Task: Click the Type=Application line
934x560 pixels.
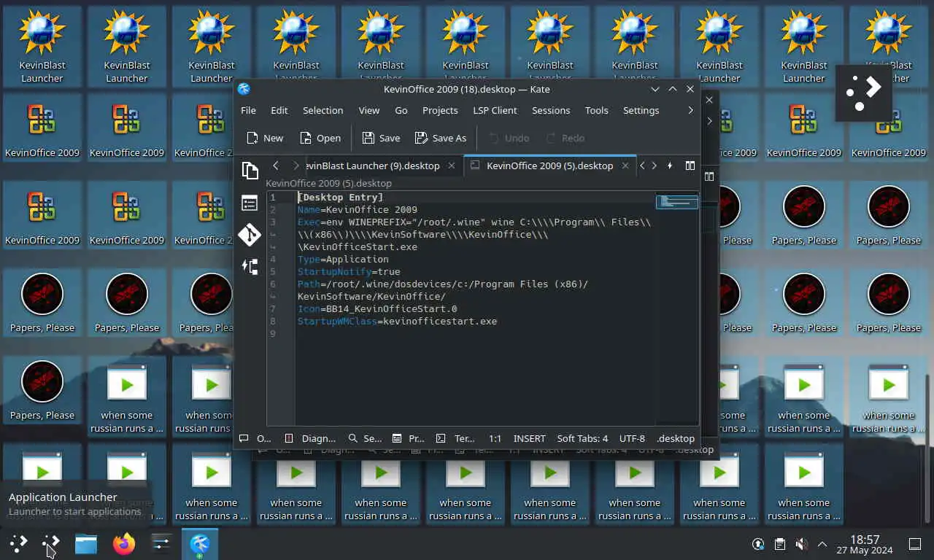Action: click(343, 259)
